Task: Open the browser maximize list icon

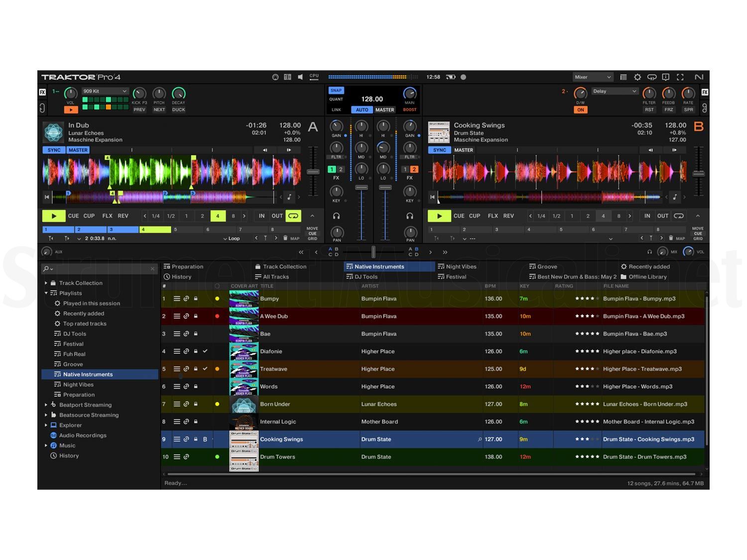Action: 623,77
